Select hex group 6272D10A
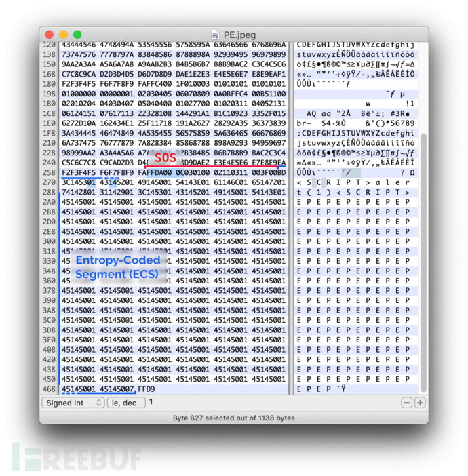 pos(79,123)
